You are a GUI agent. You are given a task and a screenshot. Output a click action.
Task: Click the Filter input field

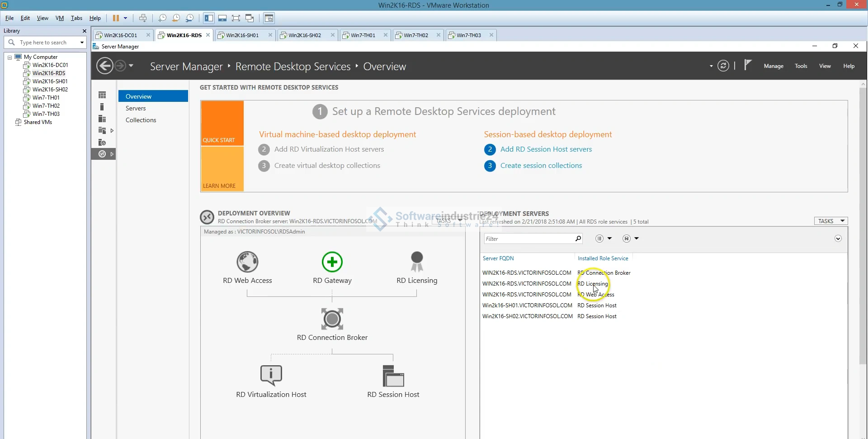(x=528, y=239)
